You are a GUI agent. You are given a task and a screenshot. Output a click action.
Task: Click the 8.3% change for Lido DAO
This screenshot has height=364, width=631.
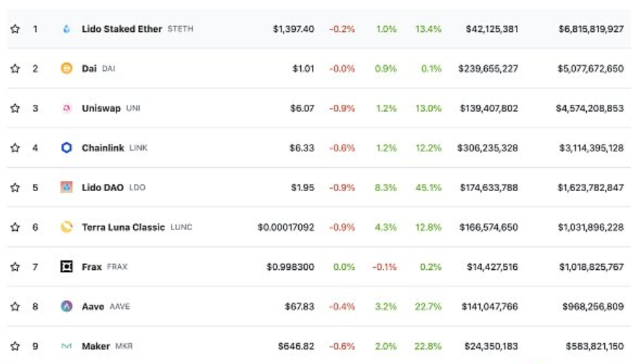click(386, 187)
